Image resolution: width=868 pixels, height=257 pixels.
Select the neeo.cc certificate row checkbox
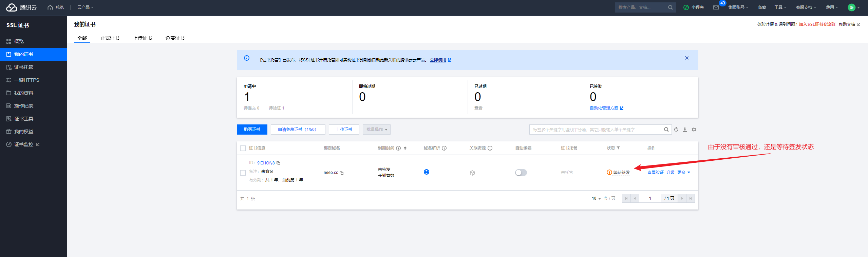243,173
